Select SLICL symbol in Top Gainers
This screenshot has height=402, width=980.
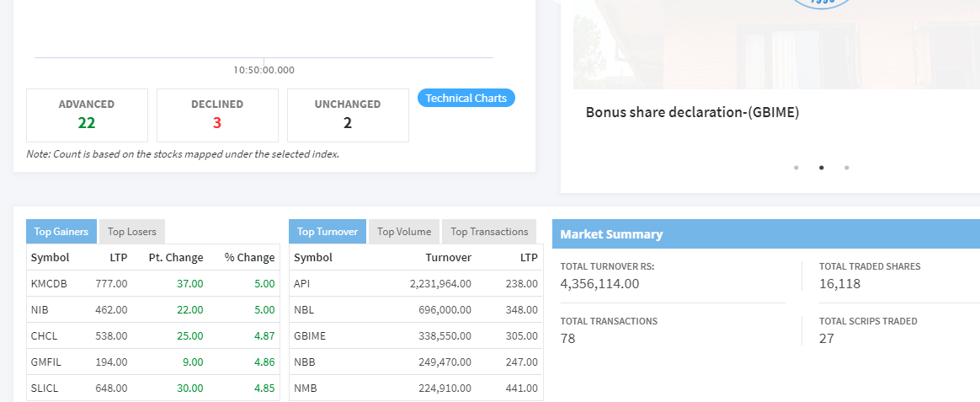[x=45, y=389]
